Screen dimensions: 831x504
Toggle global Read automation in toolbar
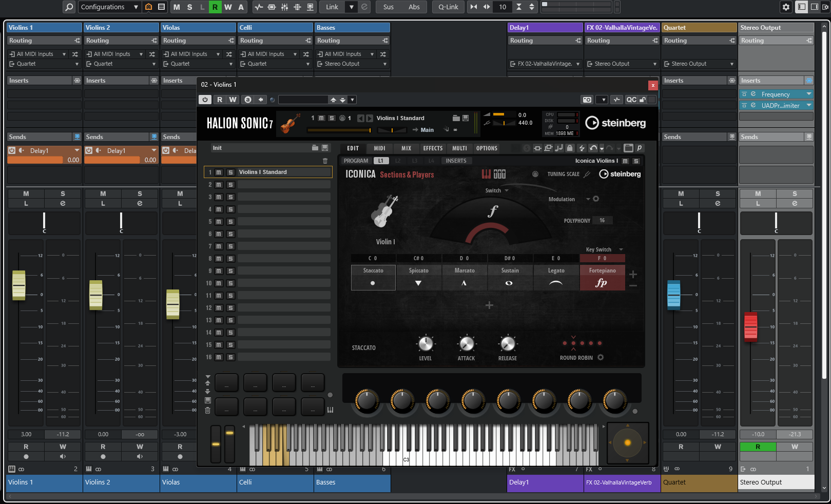coord(215,7)
